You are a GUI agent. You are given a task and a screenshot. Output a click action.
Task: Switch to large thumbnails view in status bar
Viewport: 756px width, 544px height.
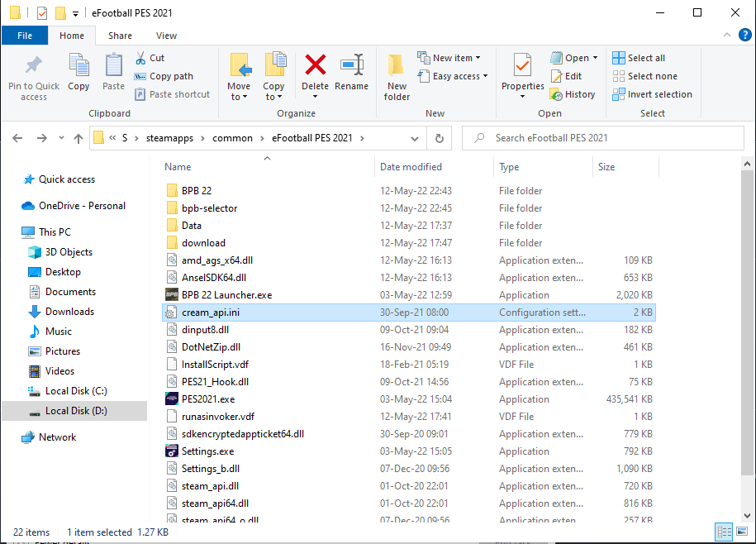pos(740,532)
